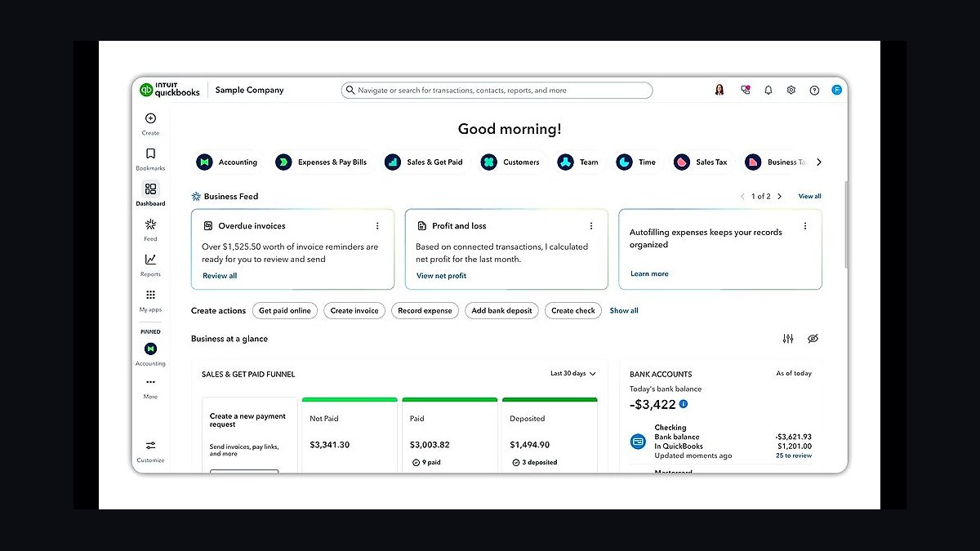Viewport: 980px width, 551px height.
Task: Open the Feed sidebar icon
Action: pyautogui.click(x=150, y=224)
